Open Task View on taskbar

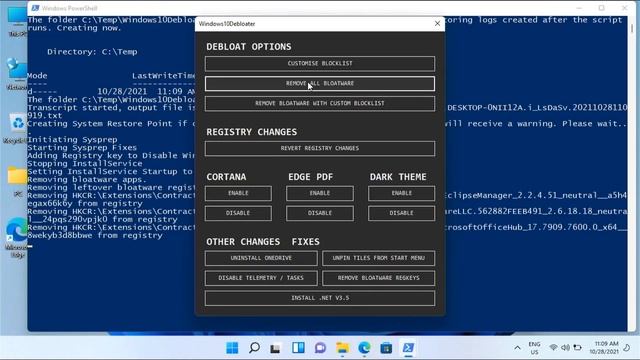coord(276,348)
